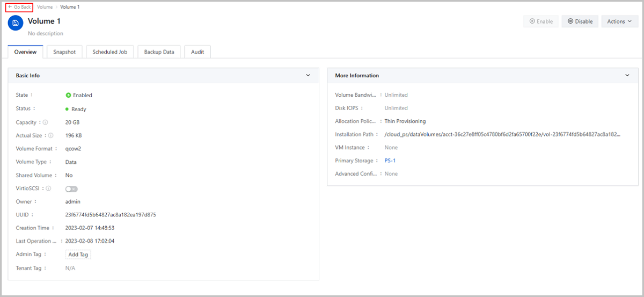Collapse the More Information panel chevron

click(627, 75)
